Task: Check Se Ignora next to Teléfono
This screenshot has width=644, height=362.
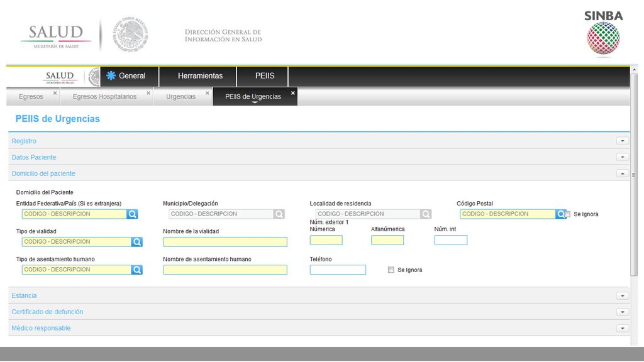Action: 391,270
